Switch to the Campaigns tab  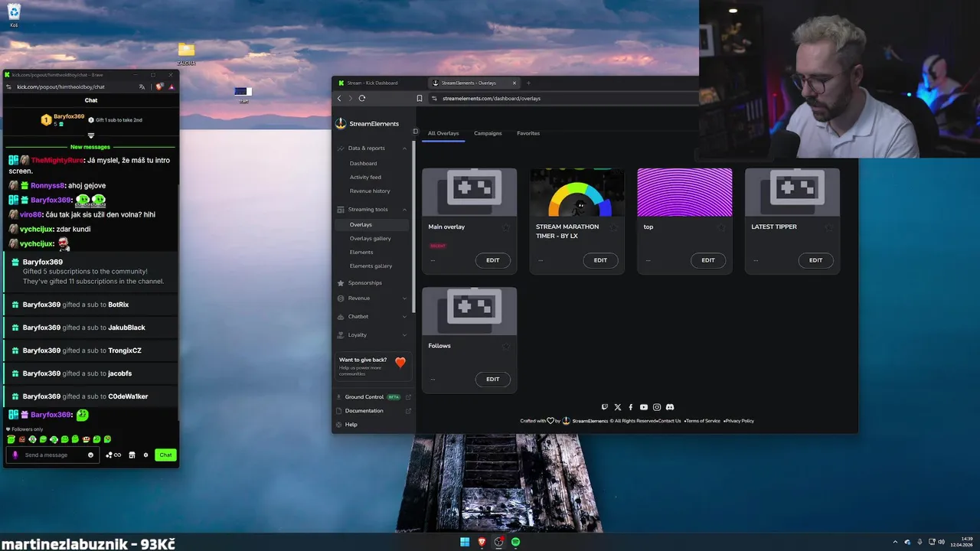pyautogui.click(x=488, y=133)
